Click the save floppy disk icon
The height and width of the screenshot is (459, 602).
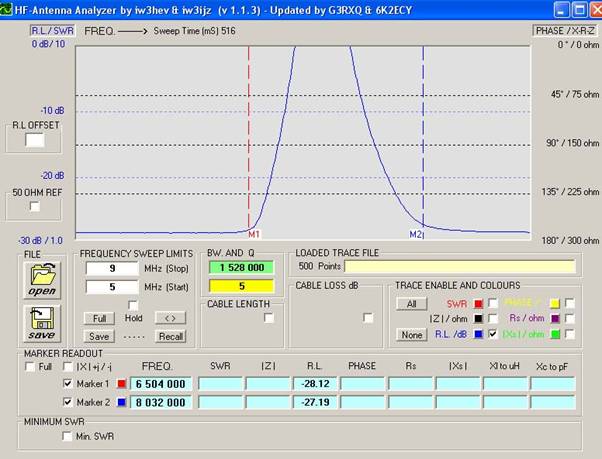tap(42, 324)
